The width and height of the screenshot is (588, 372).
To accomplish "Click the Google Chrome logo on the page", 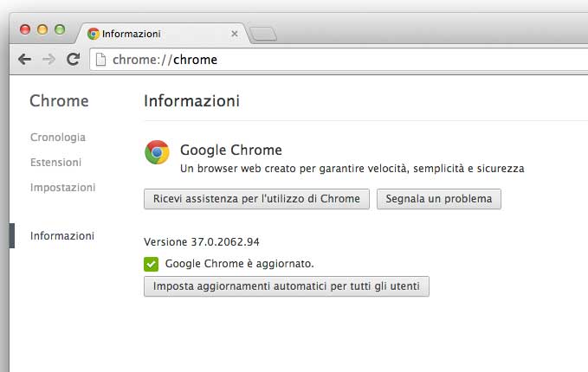I will 157,153.
